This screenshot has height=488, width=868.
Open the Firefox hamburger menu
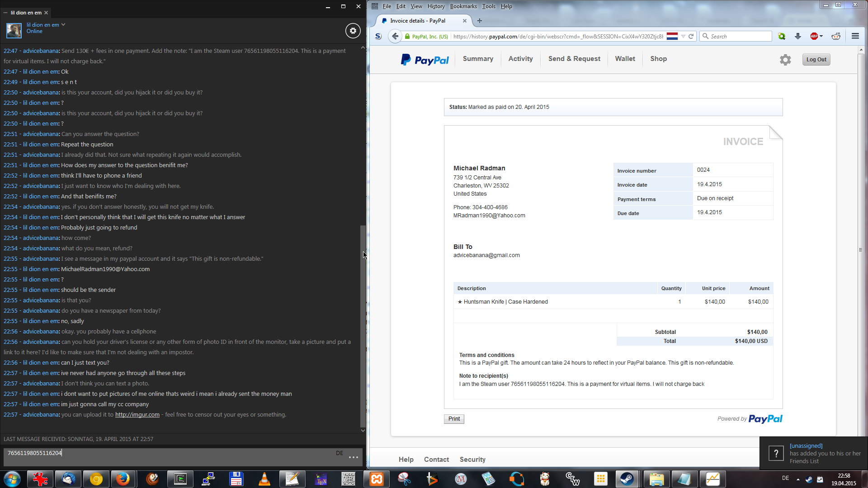click(x=855, y=36)
